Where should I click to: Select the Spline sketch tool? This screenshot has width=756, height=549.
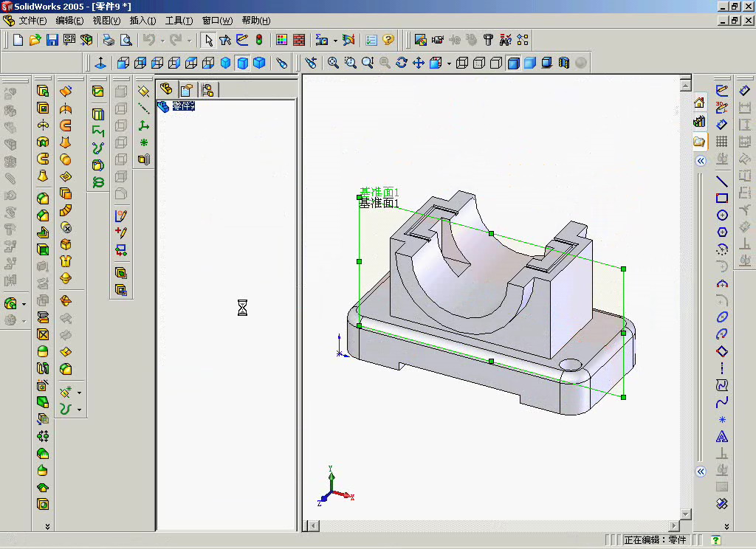point(722,402)
